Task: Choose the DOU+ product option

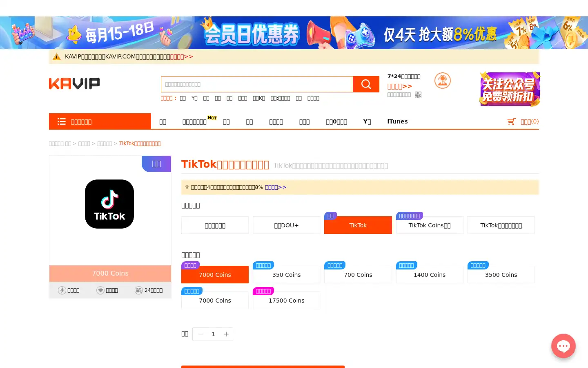Action: click(286, 225)
